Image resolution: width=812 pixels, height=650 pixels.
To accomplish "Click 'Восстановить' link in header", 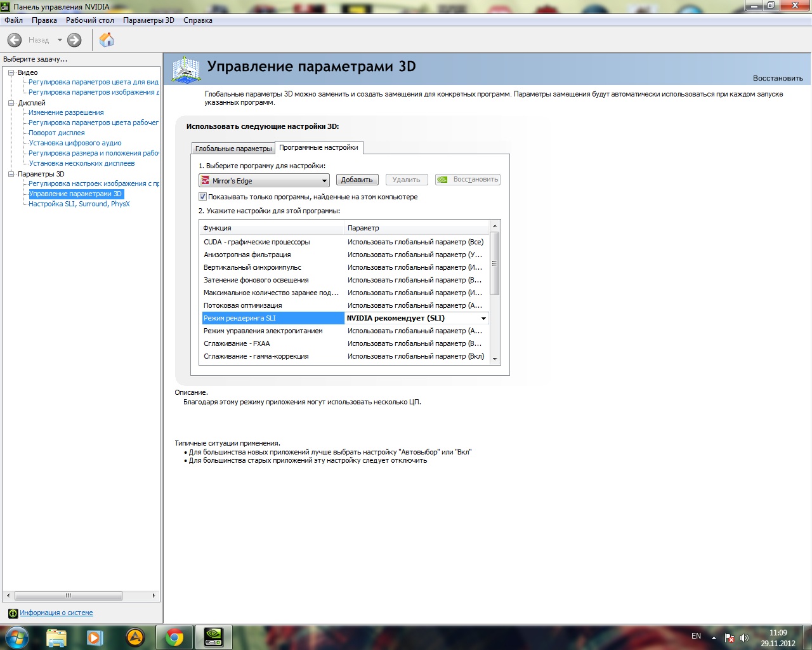I will (778, 79).
